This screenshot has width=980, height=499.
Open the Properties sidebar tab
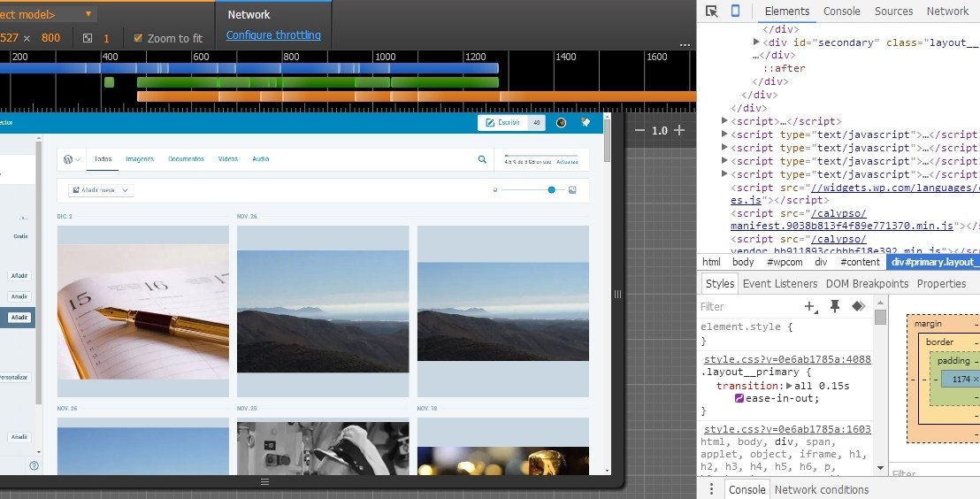tap(941, 283)
